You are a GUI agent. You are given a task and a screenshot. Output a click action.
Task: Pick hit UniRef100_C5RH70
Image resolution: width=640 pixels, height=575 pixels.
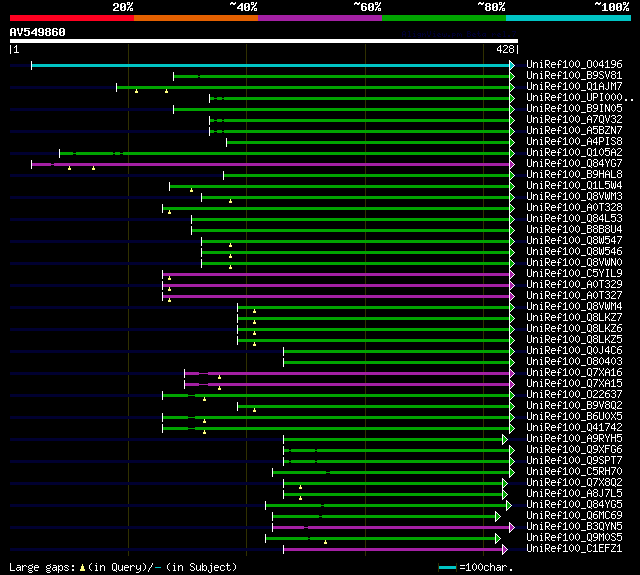click(574, 472)
